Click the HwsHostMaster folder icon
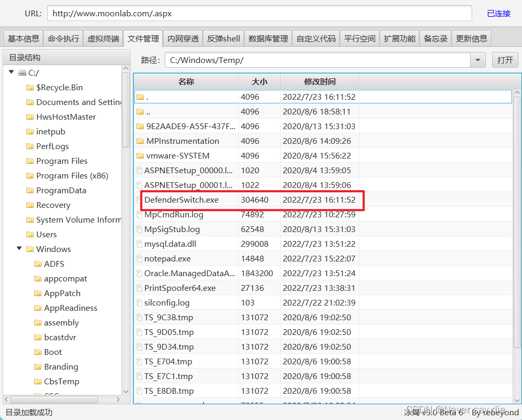 point(30,117)
